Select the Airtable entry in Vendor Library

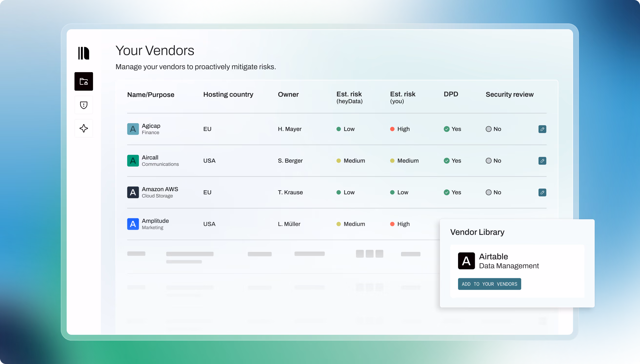pos(517,271)
